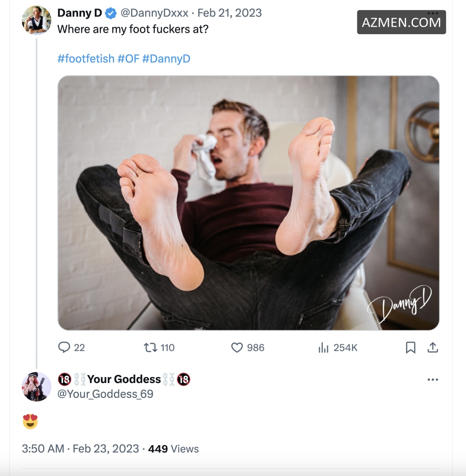Open view analytics bar chart icon
The image size is (466, 476).
tap(323, 347)
